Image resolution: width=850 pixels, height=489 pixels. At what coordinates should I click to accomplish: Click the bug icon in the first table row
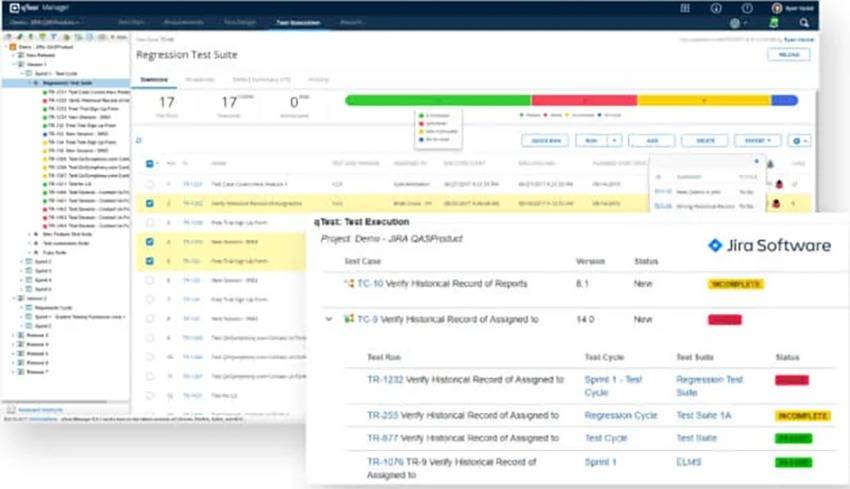click(x=779, y=184)
